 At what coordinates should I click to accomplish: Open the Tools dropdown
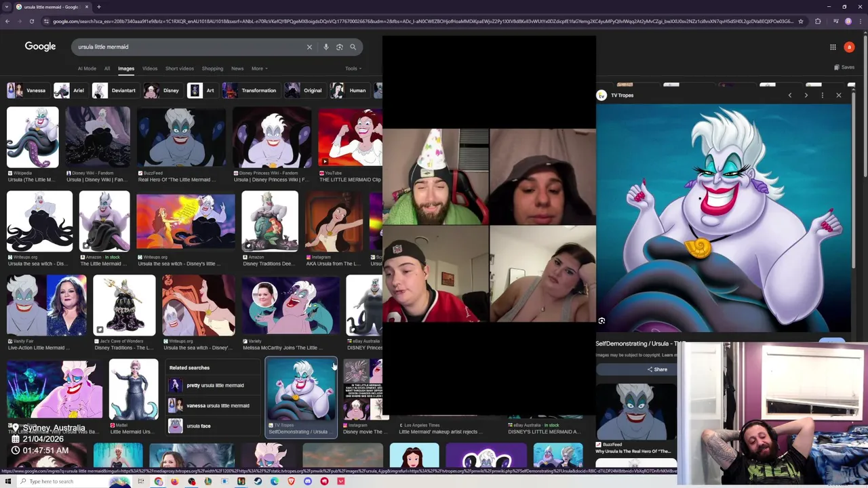point(353,68)
